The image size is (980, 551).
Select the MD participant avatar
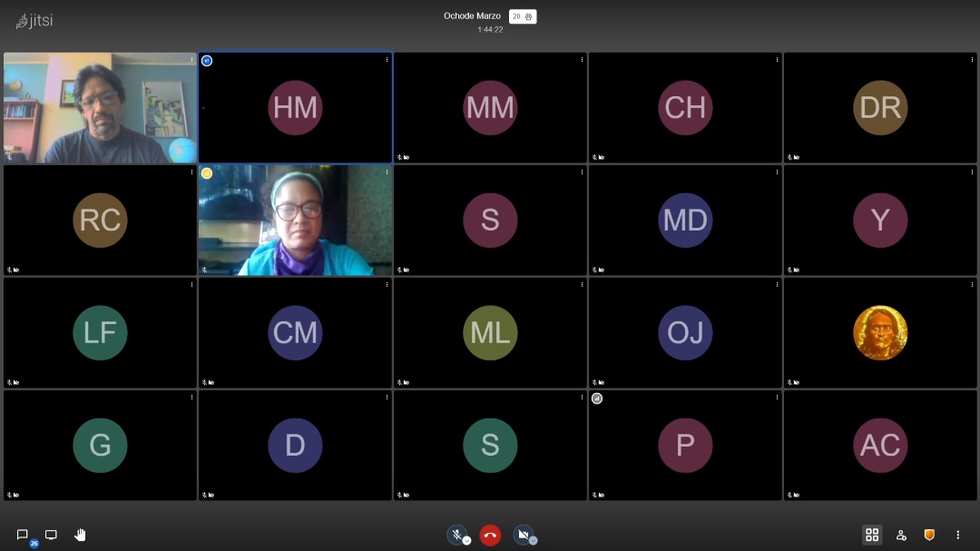tap(685, 221)
